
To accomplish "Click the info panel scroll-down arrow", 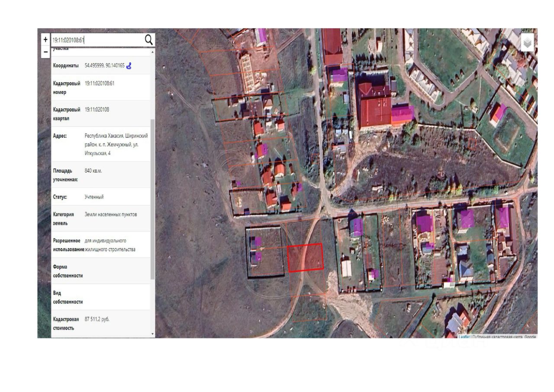I will tap(152, 334).
